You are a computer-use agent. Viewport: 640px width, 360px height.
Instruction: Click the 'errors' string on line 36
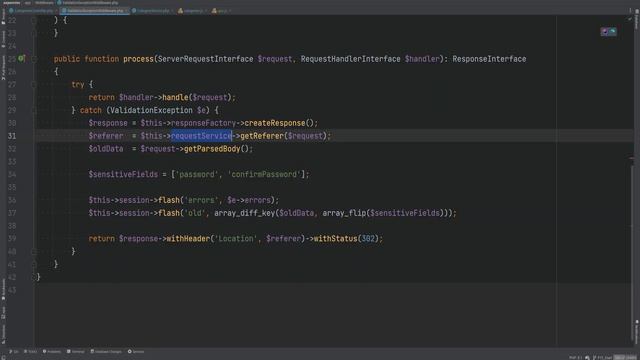201,200
